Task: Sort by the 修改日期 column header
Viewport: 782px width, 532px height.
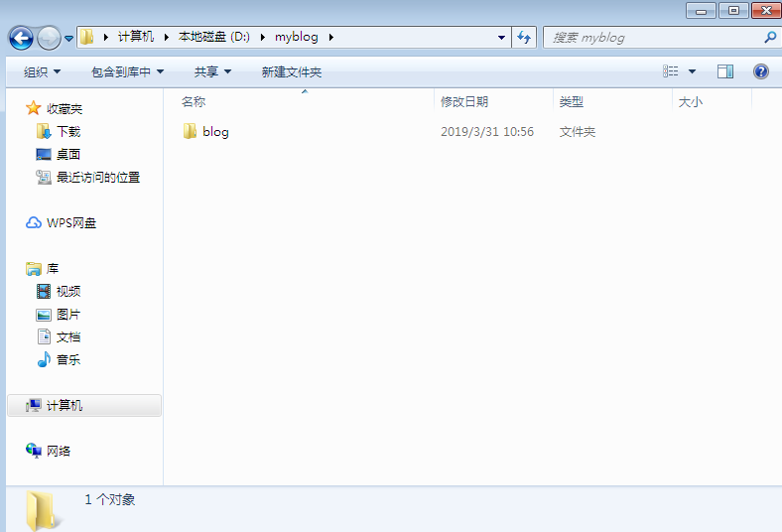Action: pyautogui.click(x=464, y=101)
